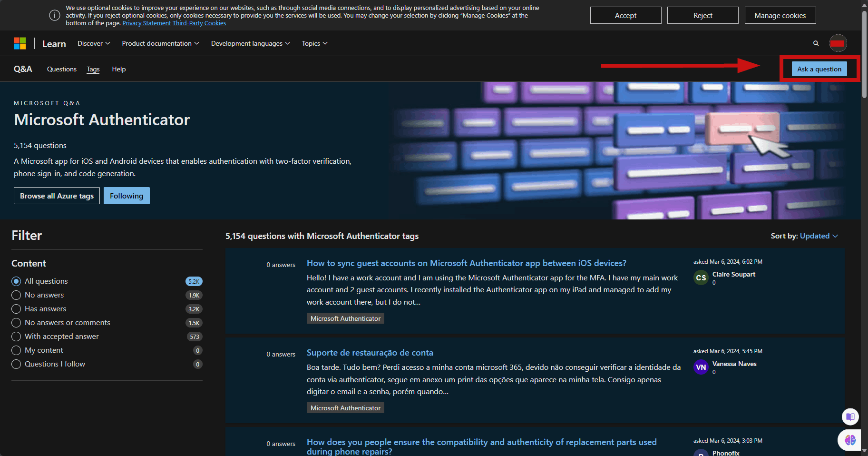
Task: Click the 573 count badge
Action: click(195, 337)
